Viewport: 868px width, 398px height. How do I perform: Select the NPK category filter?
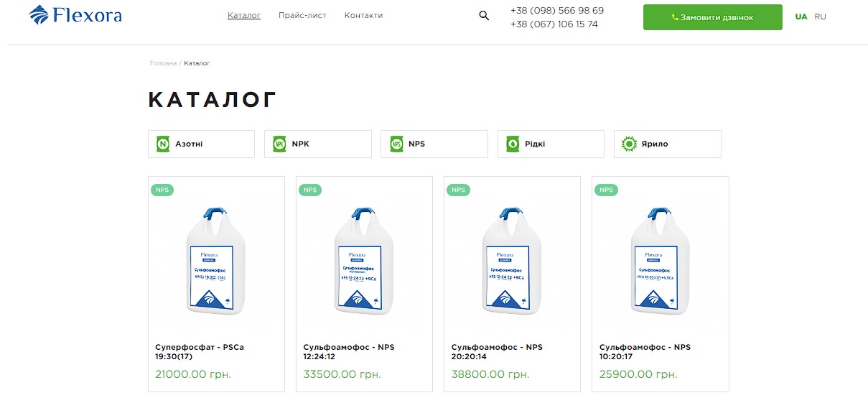(318, 144)
